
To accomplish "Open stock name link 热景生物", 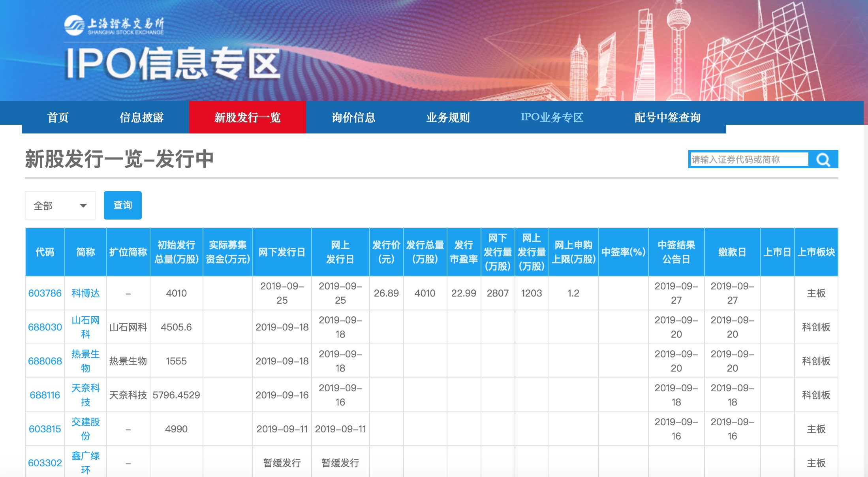I will (x=85, y=361).
